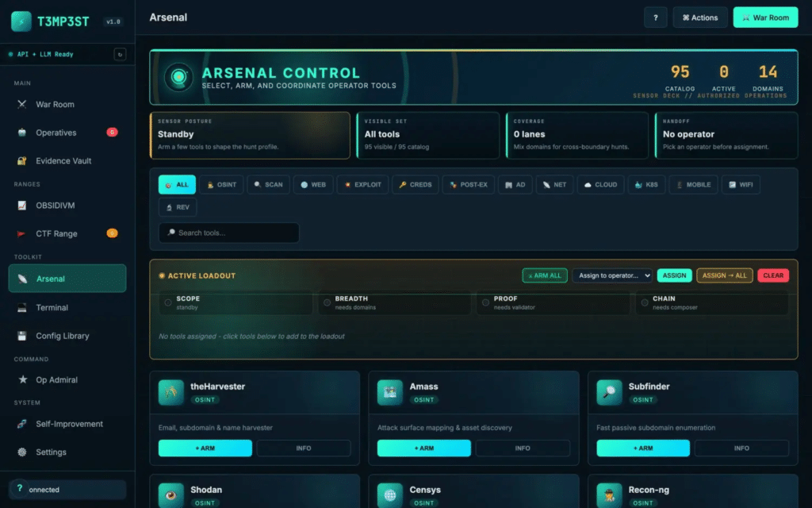
Task: Arm the Amass tool
Action: (x=424, y=448)
